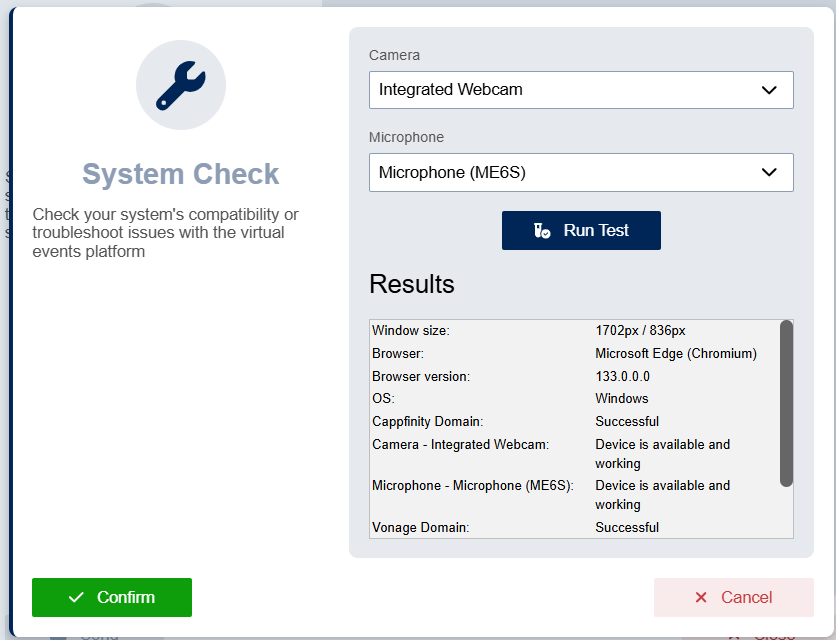Expand the Microphone dropdown chevron arrow
Viewport: 836px width, 640px height.
(x=769, y=172)
